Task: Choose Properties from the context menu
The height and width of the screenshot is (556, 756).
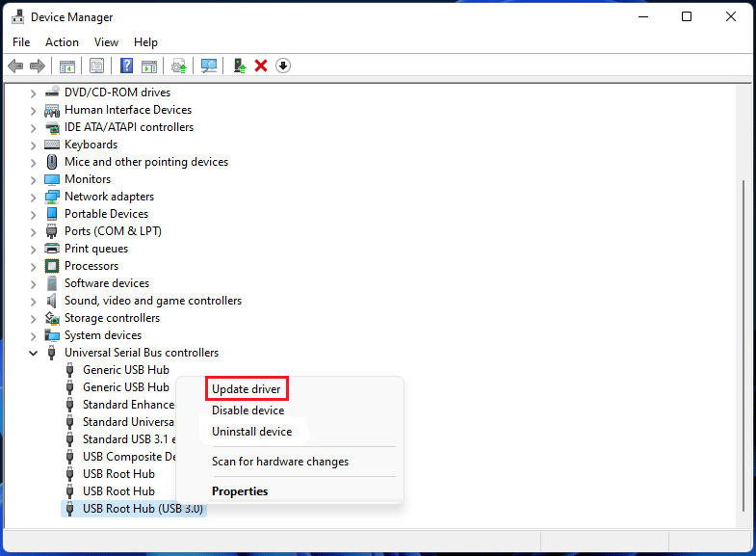Action: pyautogui.click(x=240, y=490)
